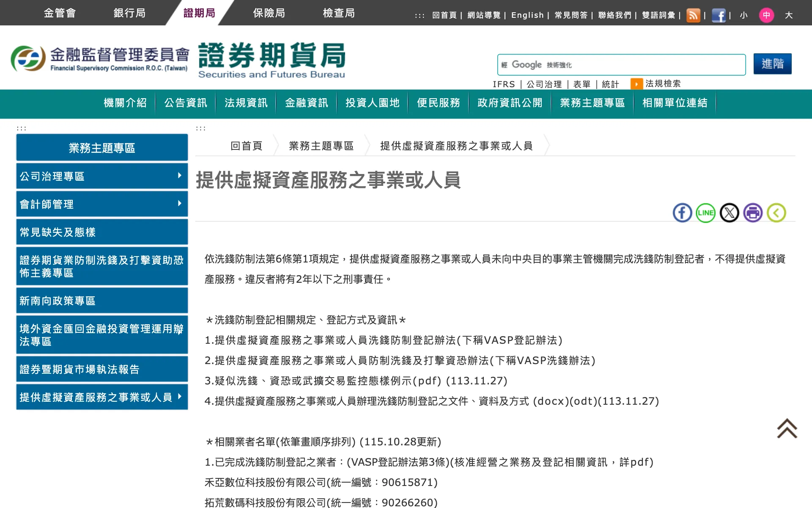Switch to 銀行局 top tab
The height and width of the screenshot is (508, 812).
pyautogui.click(x=129, y=13)
